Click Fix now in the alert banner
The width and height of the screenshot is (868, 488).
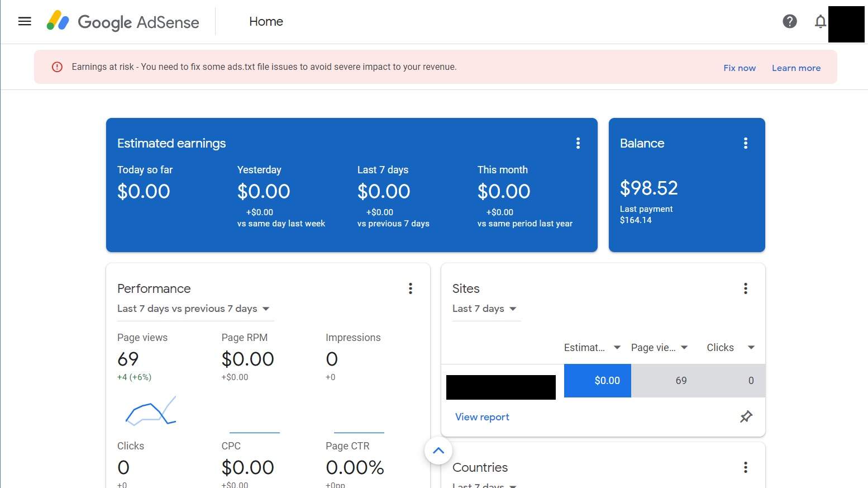740,68
